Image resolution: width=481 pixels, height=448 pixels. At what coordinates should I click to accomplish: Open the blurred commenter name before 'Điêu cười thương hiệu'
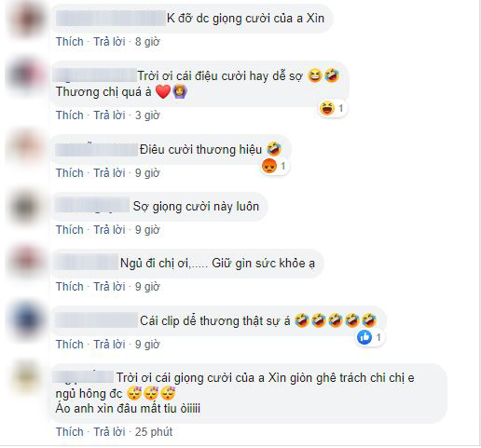(x=97, y=150)
